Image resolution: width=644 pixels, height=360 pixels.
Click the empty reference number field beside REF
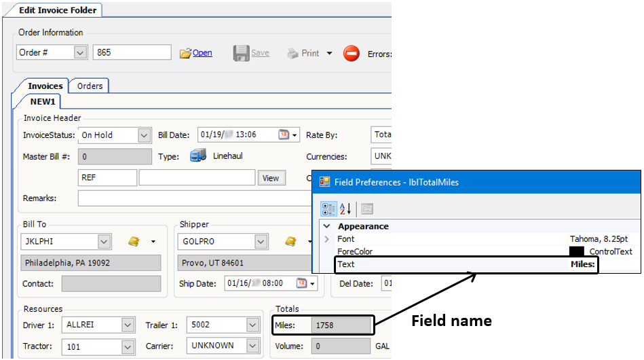pyautogui.click(x=197, y=177)
